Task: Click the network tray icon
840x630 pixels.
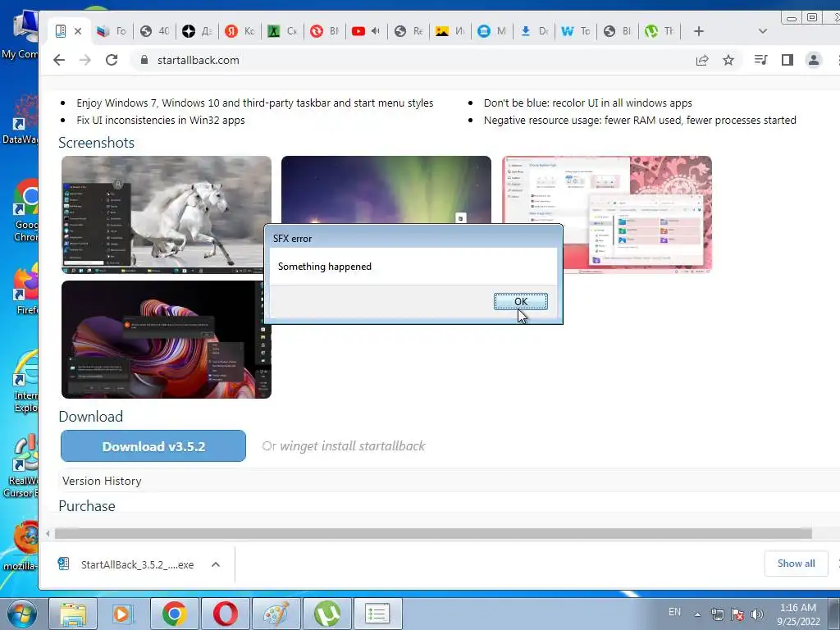Action: (717, 614)
